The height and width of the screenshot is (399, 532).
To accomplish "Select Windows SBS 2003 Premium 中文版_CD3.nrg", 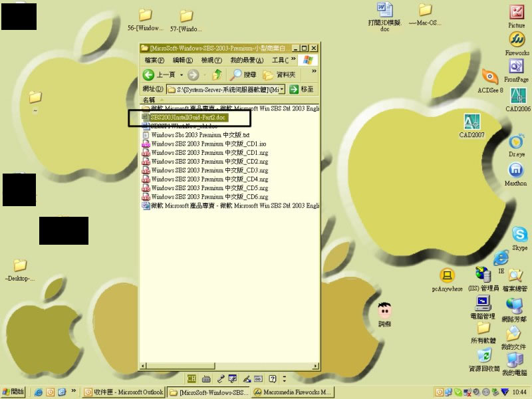I will click(205, 170).
